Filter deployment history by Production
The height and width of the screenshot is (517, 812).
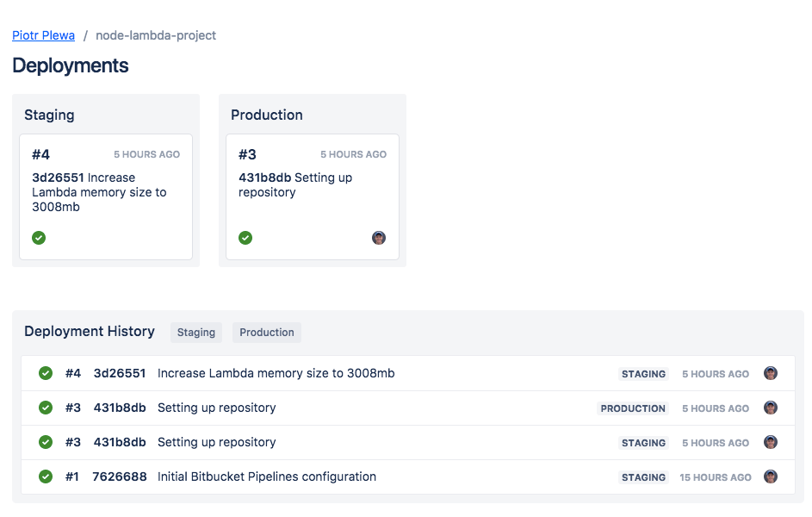pos(267,333)
